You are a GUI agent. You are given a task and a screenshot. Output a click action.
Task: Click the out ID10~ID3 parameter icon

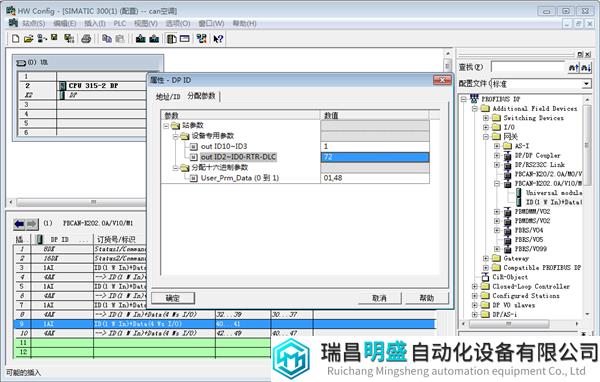(x=194, y=146)
